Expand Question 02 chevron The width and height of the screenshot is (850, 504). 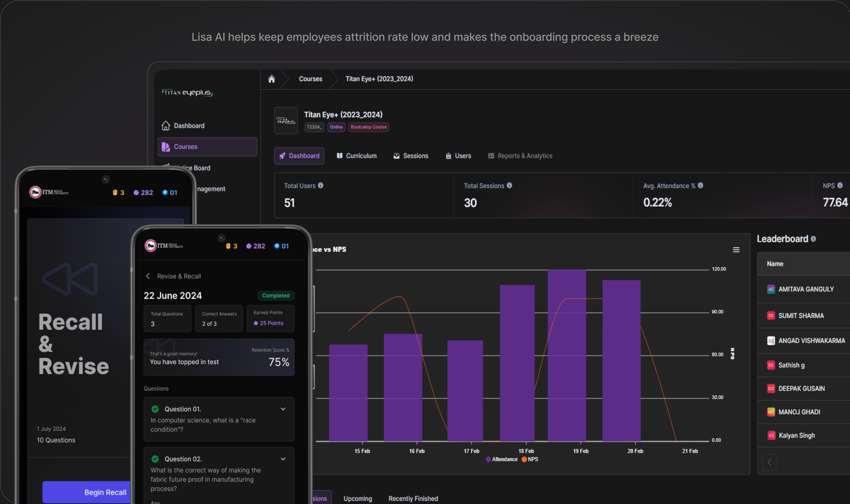283,459
